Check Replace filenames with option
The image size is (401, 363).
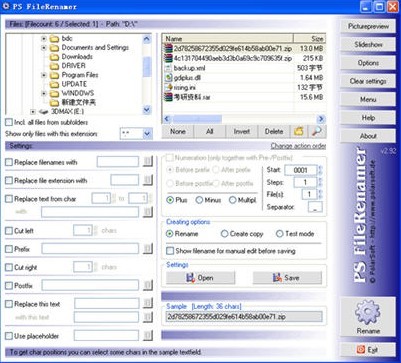pyautogui.click(x=9, y=162)
